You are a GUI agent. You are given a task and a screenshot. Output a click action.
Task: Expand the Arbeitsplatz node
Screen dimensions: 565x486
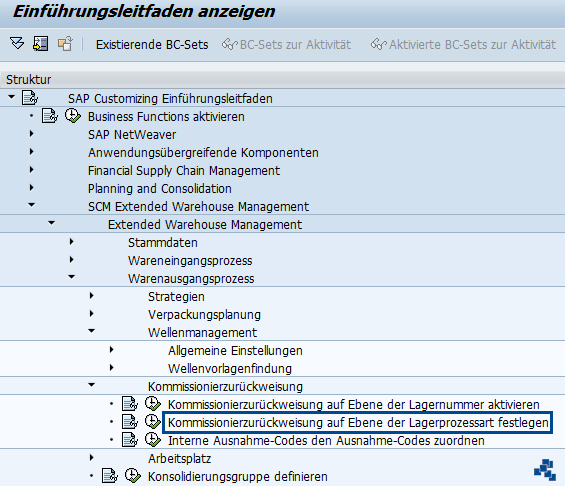click(92, 458)
